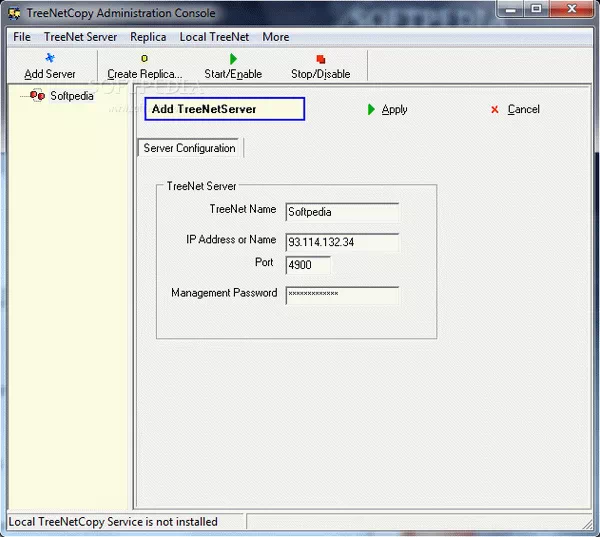Image resolution: width=600 pixels, height=537 pixels.
Task: Click the Port input field
Action: [308, 266]
